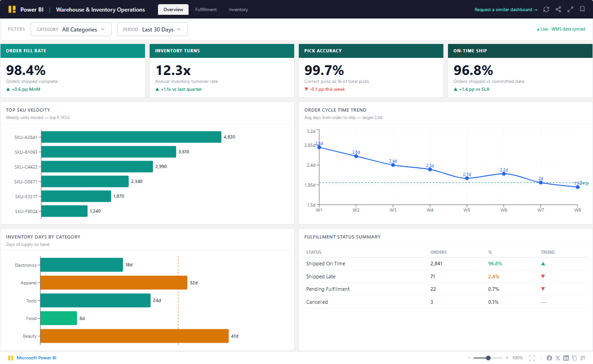Select the SKU-E3317 bar

76,196
